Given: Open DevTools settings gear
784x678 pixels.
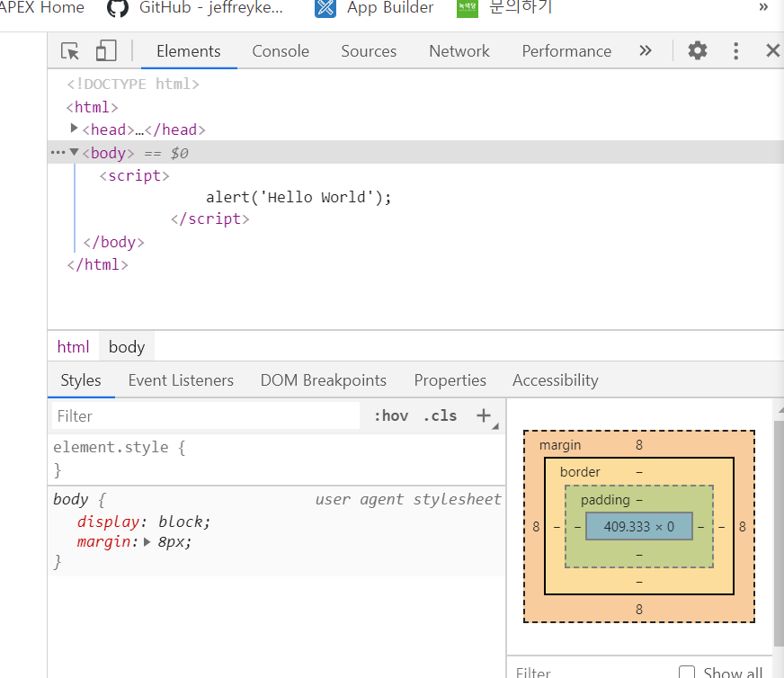Looking at the screenshot, I should click(698, 50).
